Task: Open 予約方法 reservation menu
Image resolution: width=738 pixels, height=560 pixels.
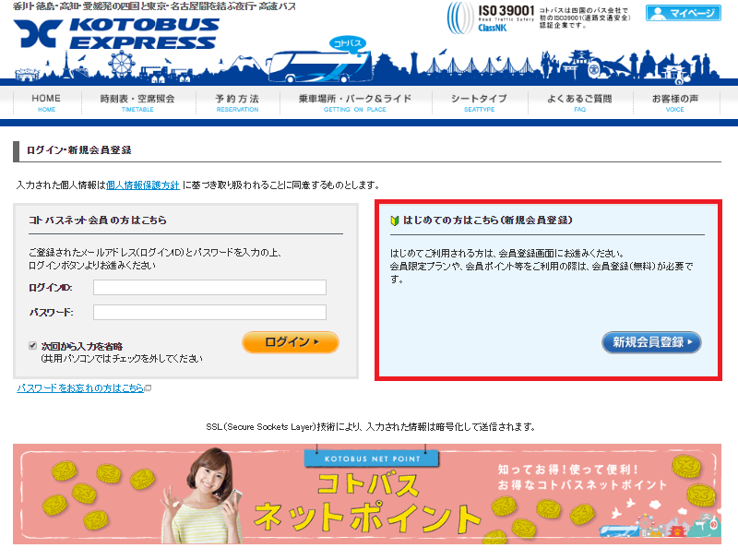Action: pos(237,102)
